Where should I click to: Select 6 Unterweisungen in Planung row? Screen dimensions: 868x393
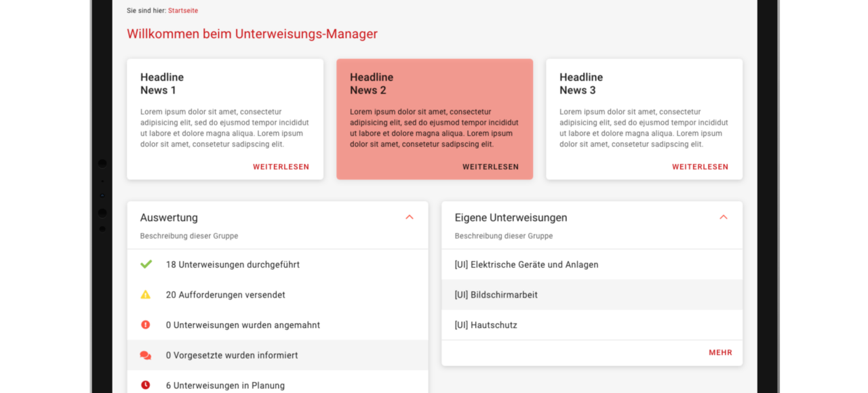click(277, 384)
